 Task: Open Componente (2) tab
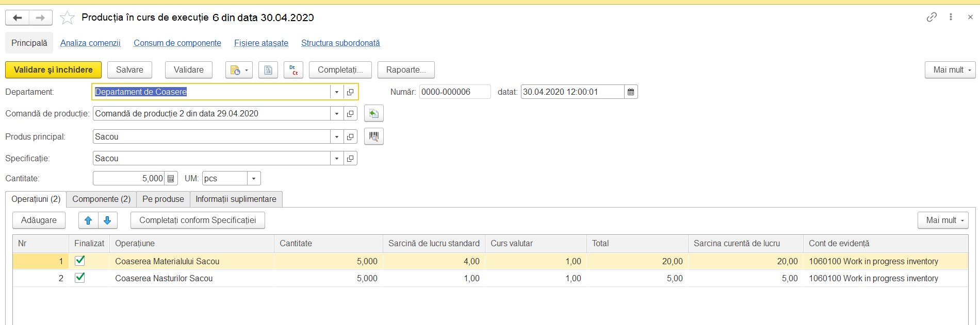pos(102,199)
